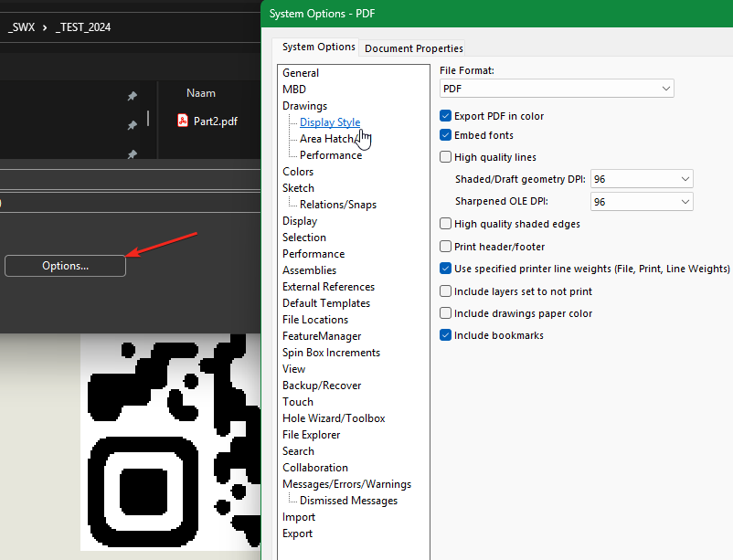Enable Print header/footer checkbox
The width and height of the screenshot is (733, 560).
point(446,247)
